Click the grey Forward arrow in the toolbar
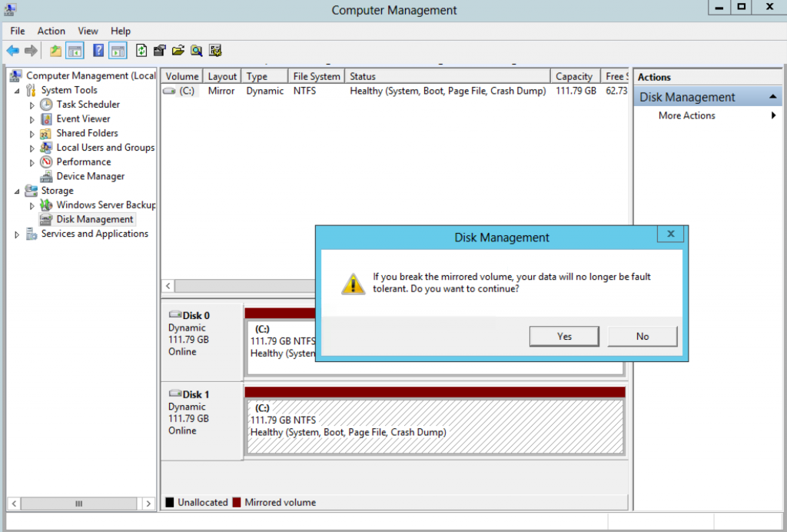Viewport: 787px width, 532px height. (x=31, y=51)
